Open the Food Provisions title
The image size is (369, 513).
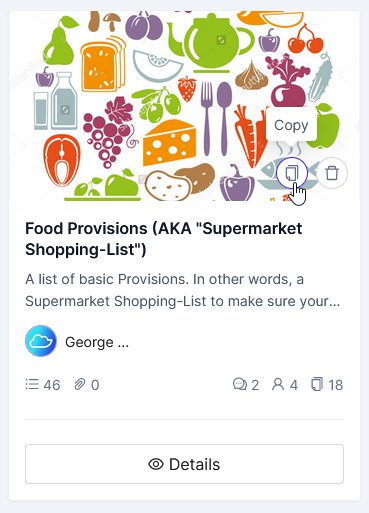tap(164, 239)
